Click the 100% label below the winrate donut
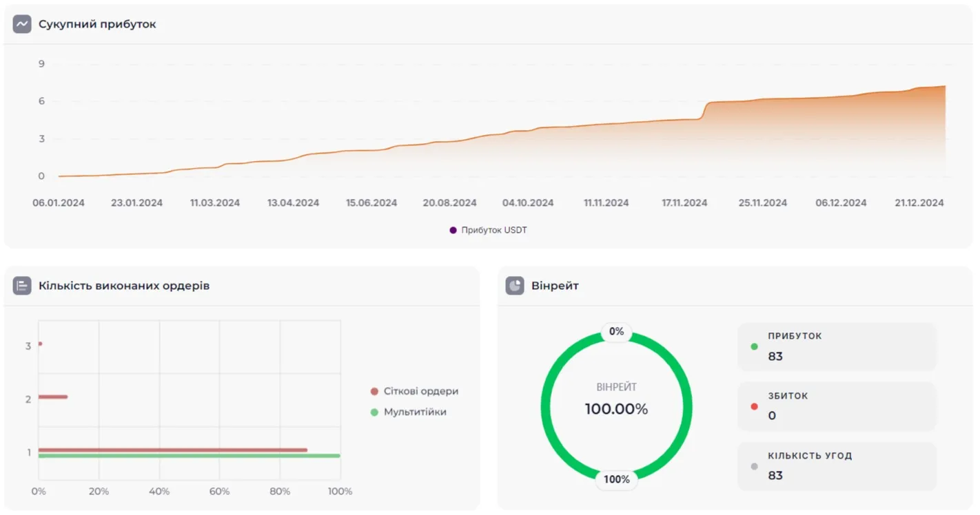 click(x=616, y=479)
